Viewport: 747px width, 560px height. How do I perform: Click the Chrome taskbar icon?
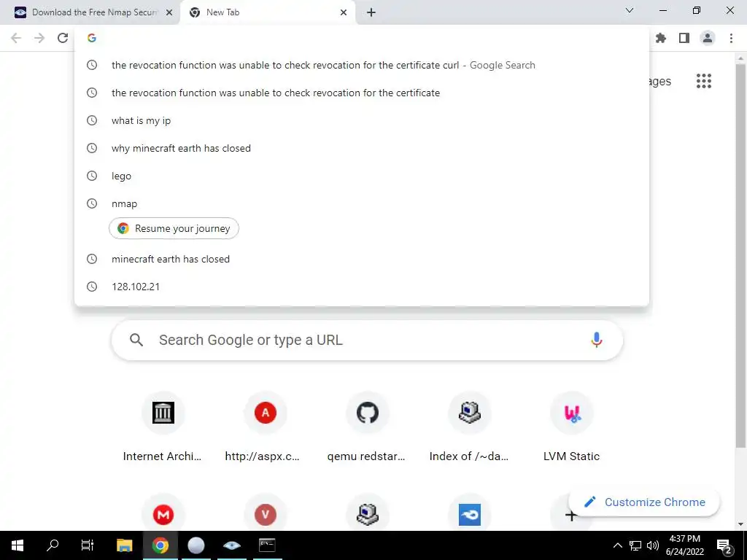pyautogui.click(x=160, y=545)
